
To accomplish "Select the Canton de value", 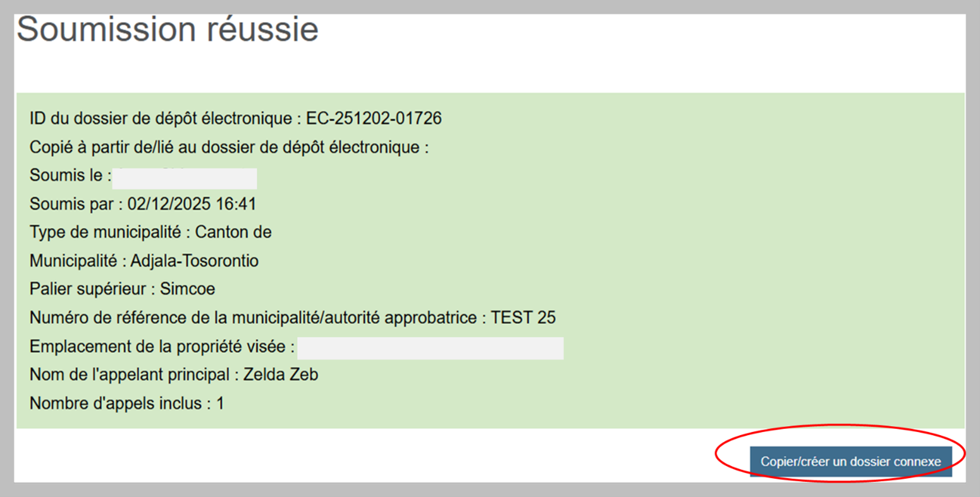I will point(233,232).
